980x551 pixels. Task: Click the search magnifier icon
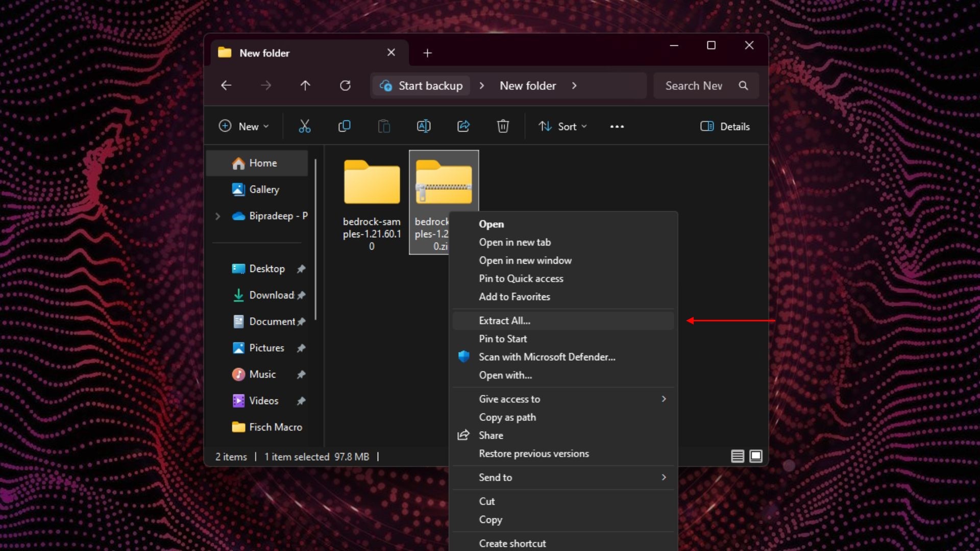(x=744, y=85)
